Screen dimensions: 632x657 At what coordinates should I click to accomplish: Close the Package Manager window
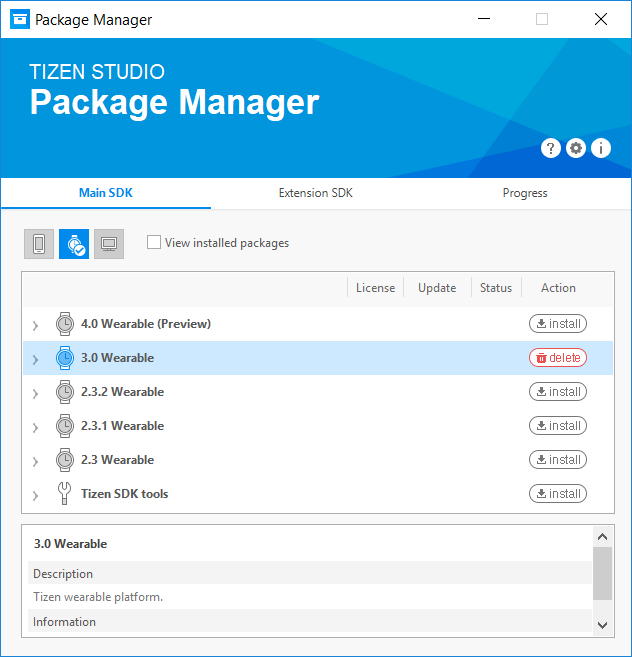click(x=601, y=19)
